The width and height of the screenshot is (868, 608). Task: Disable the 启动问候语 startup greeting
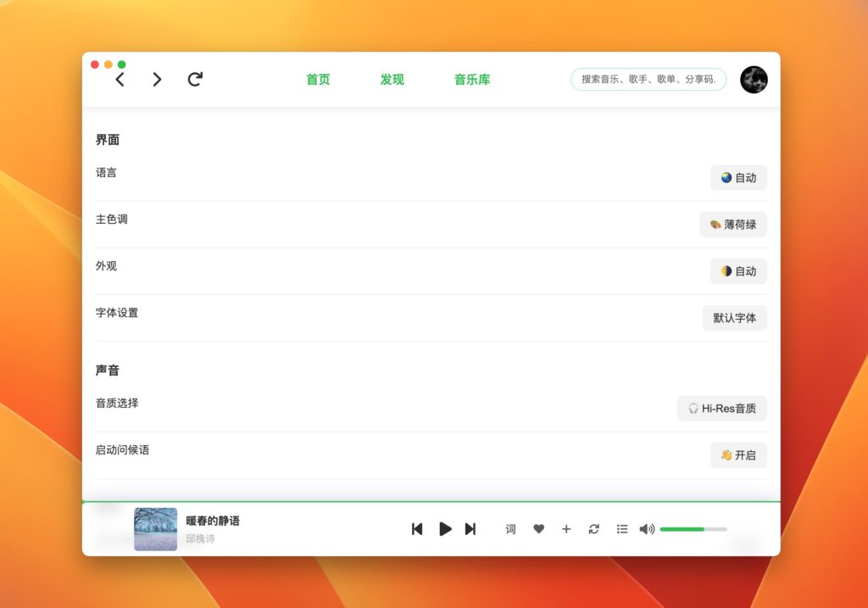pyautogui.click(x=737, y=455)
